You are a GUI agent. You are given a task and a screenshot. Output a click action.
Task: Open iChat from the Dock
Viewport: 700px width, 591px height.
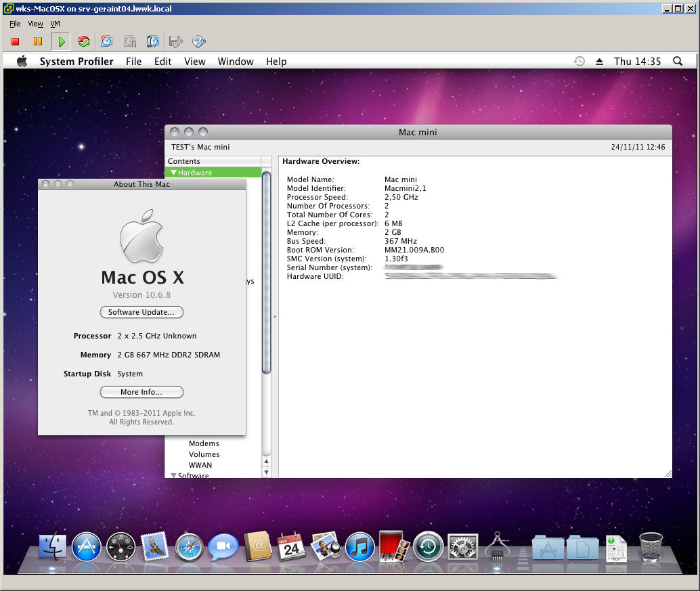tap(223, 546)
